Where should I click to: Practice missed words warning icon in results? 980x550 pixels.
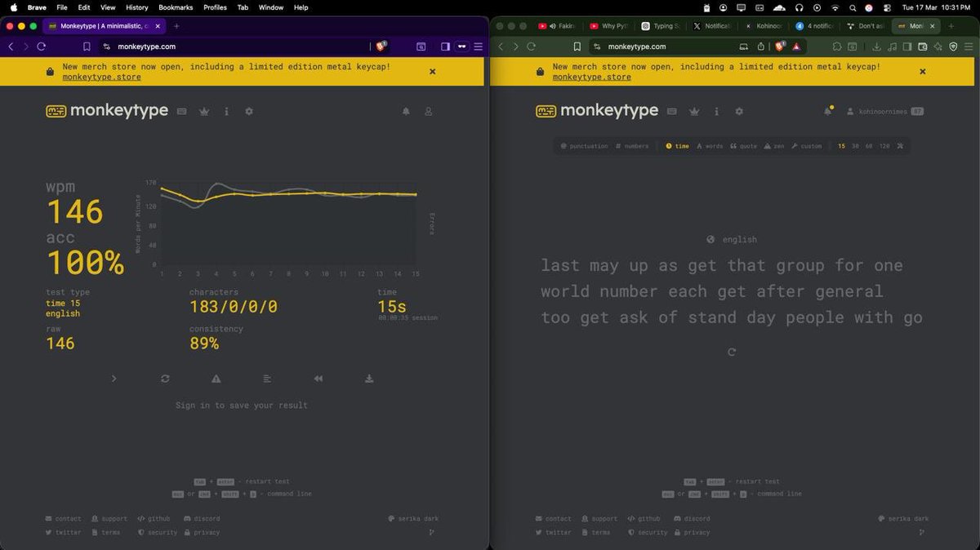click(216, 379)
